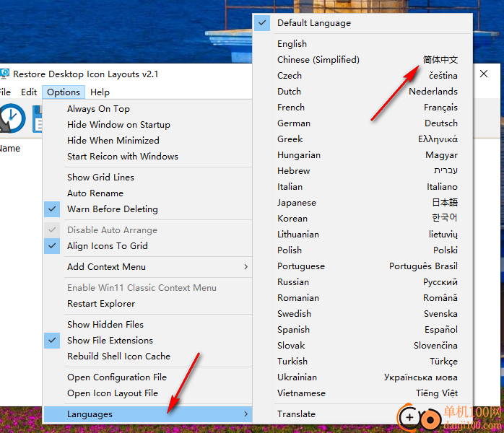Select Default Language option

(x=362, y=23)
